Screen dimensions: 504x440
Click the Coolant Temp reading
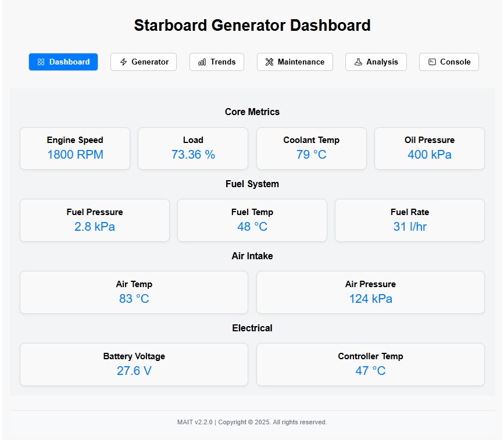311,148
